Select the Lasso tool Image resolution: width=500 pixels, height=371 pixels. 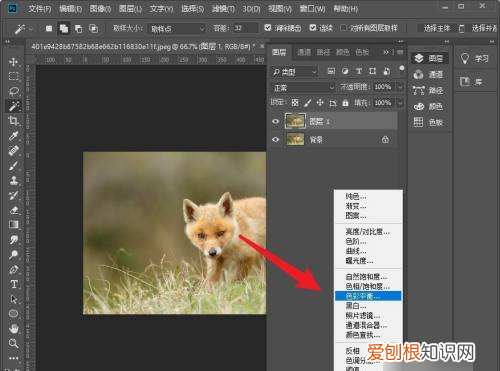click(13, 91)
